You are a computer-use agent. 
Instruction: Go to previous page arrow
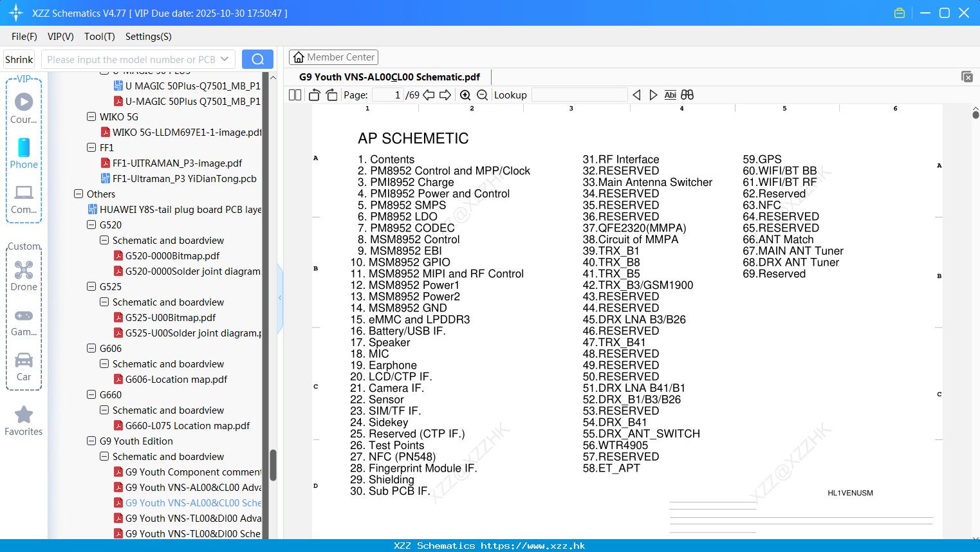click(x=429, y=95)
